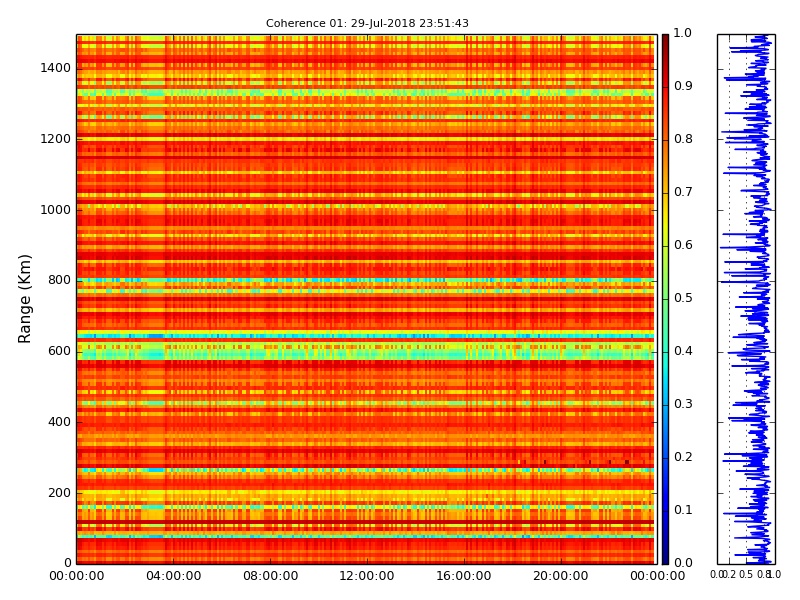This screenshot has width=800, height=600.
Task: Click the colorbar's 0.3 tick label
Action: click(x=683, y=404)
